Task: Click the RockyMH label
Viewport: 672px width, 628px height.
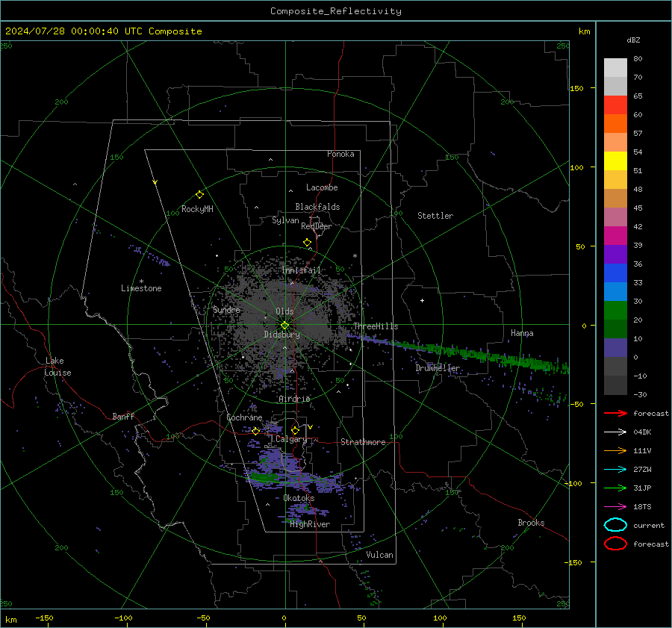Action: click(x=197, y=209)
